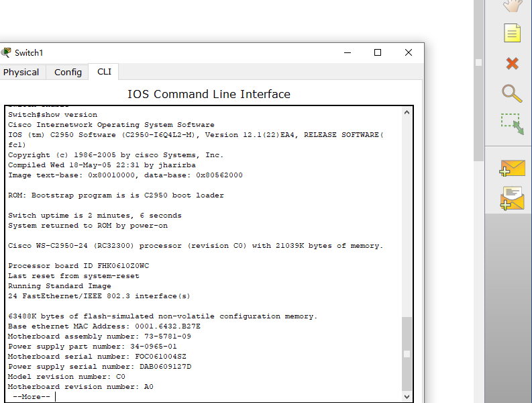532x403 pixels.
Task: Click the Switch1 window title icon
Action: 6,52
